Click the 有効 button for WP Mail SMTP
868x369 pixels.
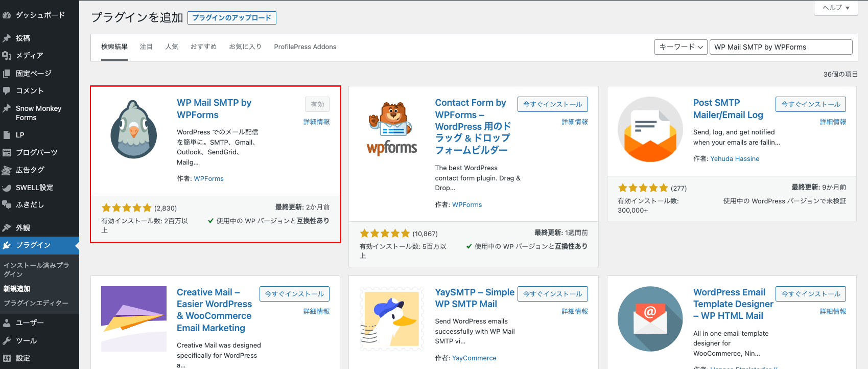(x=317, y=104)
